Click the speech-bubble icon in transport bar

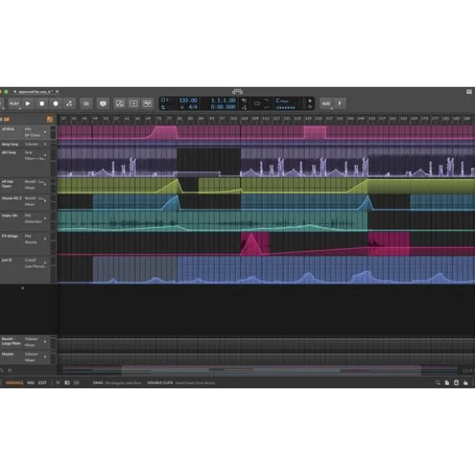point(103,104)
